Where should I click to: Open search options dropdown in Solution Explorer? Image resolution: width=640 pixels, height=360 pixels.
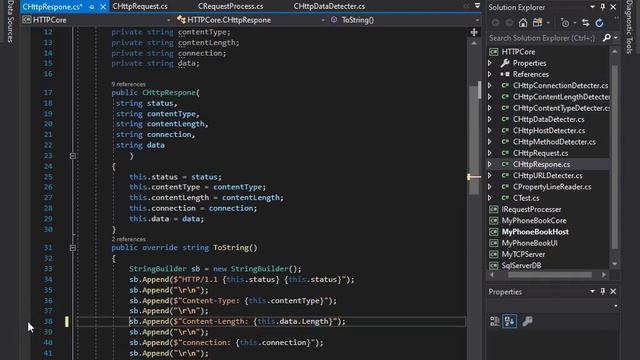616,38
